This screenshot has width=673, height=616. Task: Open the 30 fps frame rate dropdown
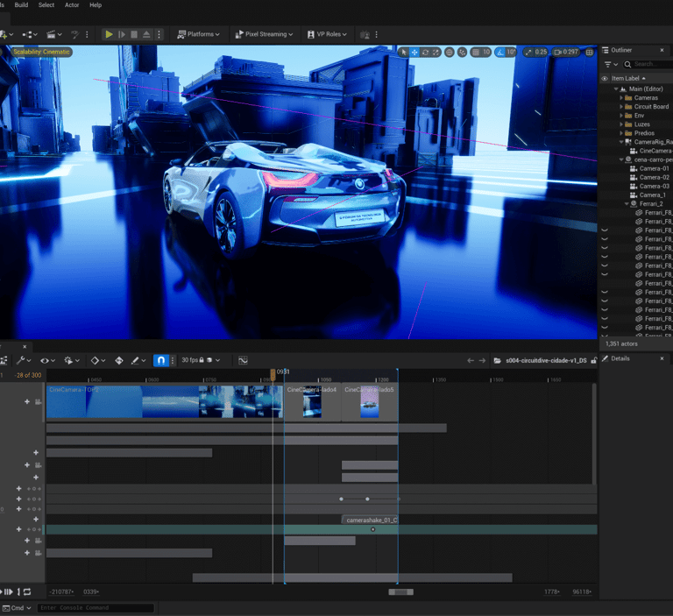(x=192, y=360)
